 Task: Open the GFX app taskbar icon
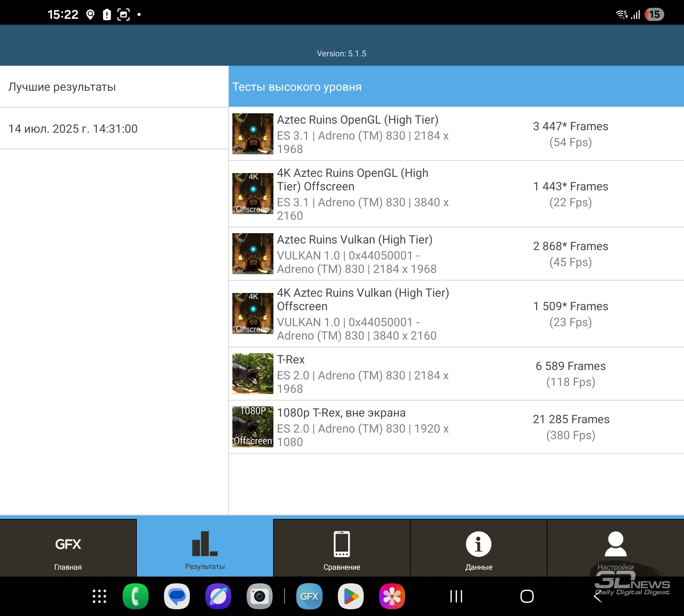point(309,596)
